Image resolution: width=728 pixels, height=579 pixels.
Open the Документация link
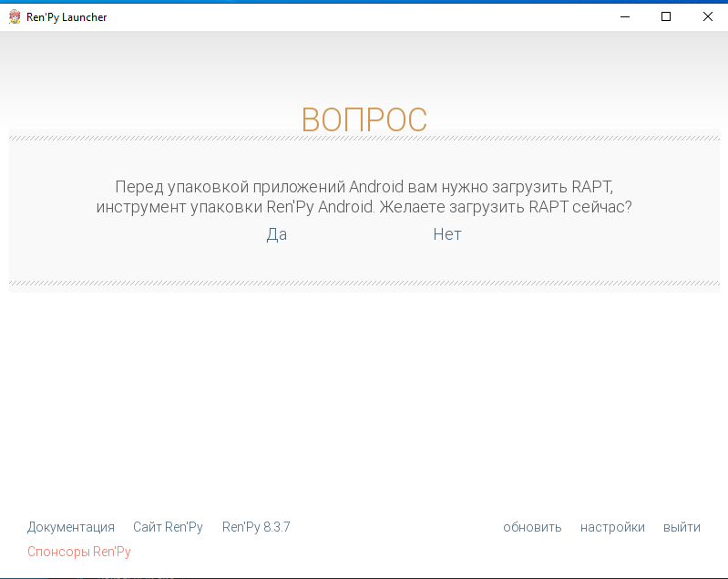70,527
